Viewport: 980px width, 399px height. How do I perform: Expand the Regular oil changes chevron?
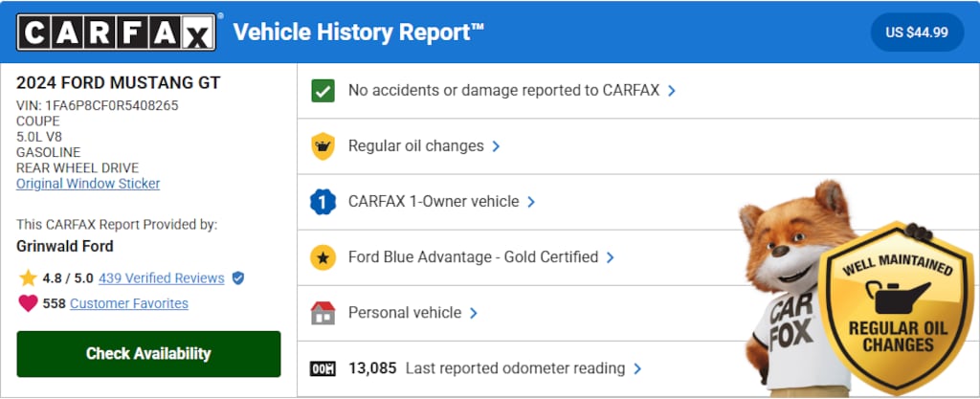pyautogui.click(x=496, y=146)
